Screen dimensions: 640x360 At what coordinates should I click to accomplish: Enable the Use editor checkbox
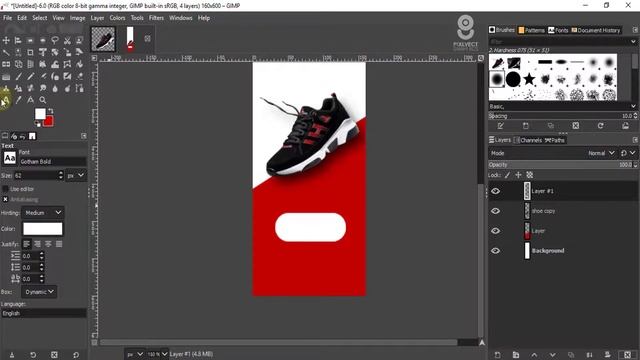5,189
